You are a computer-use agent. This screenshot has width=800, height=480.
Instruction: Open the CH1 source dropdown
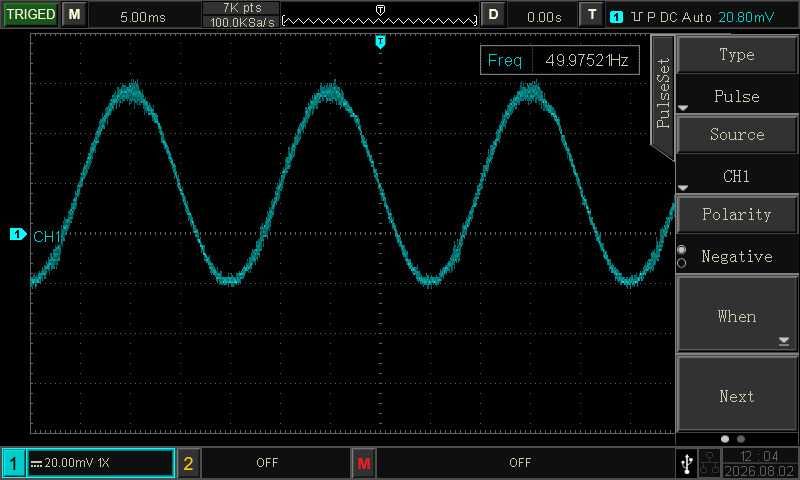tap(737, 175)
